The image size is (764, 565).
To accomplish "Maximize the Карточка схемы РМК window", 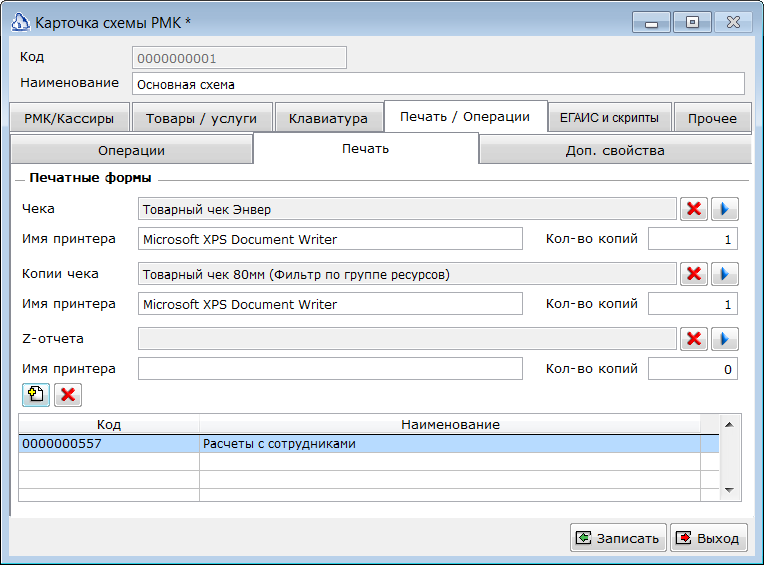I will pyautogui.click(x=692, y=22).
